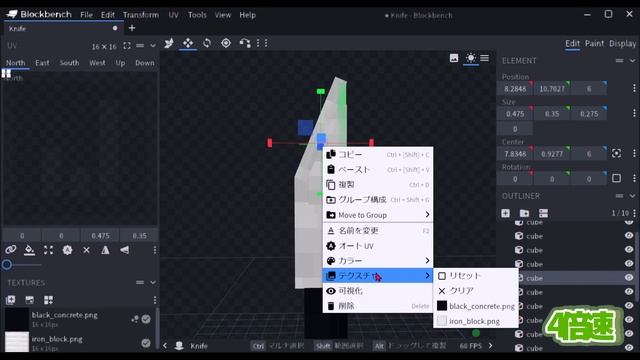Click UV zoom slider handle
The height and width of the screenshot is (360, 640).
click(x=7, y=264)
